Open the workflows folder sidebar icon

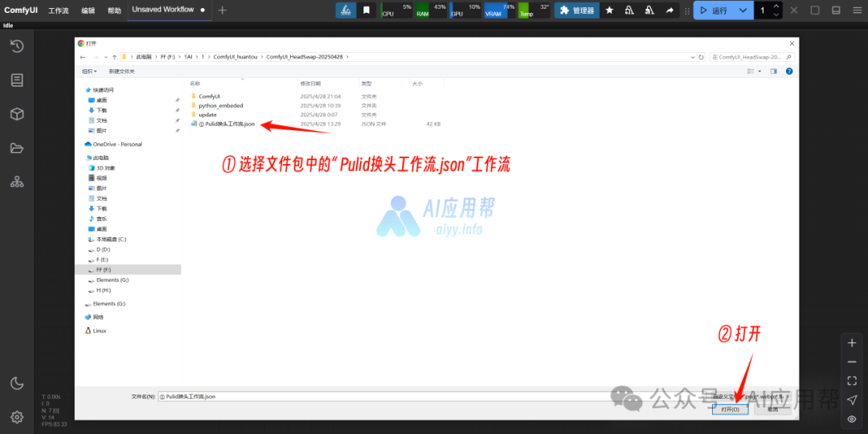17,148
